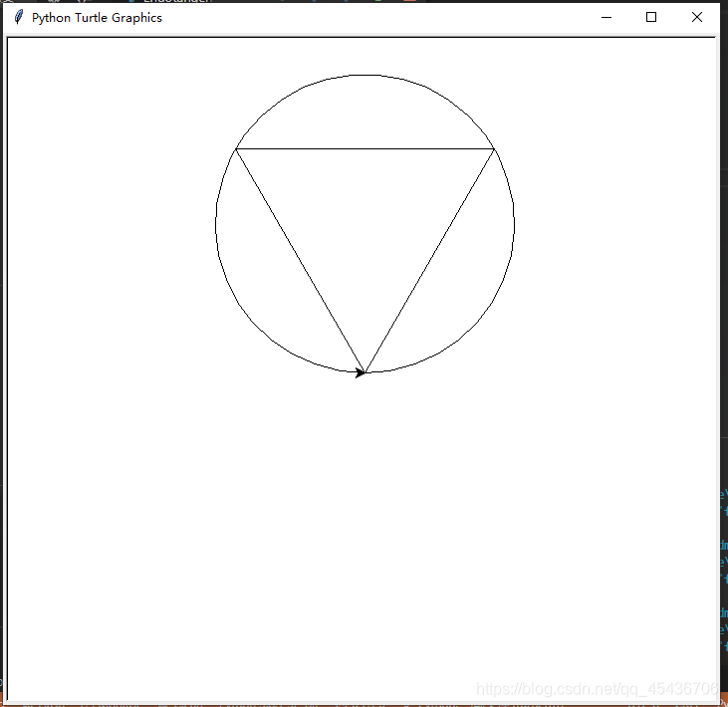Minimize the Python Turtle Graphics window
The image size is (728, 707).
click(x=607, y=17)
